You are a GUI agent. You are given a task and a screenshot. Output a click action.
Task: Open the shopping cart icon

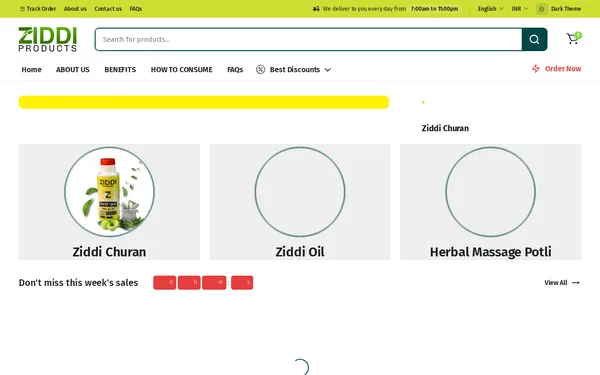[573, 38]
